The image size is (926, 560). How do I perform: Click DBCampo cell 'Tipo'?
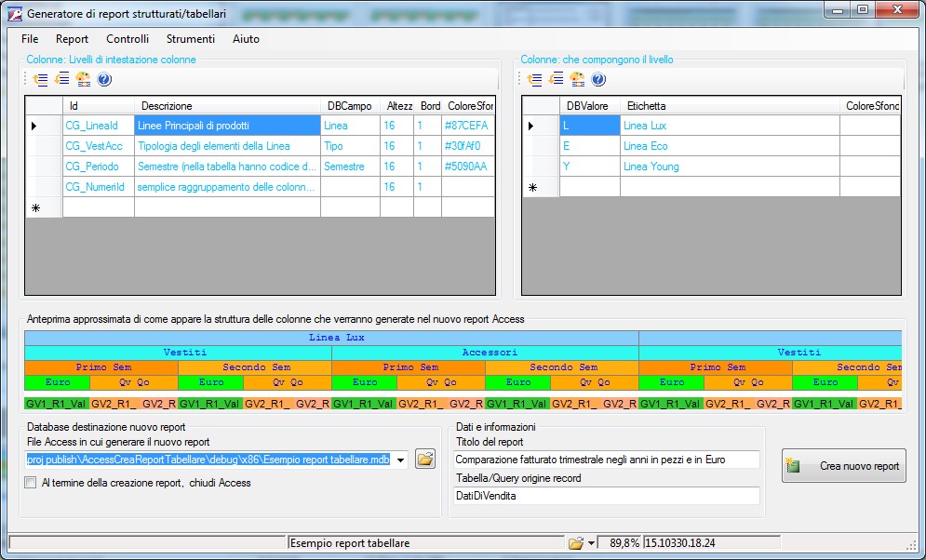(x=350, y=146)
